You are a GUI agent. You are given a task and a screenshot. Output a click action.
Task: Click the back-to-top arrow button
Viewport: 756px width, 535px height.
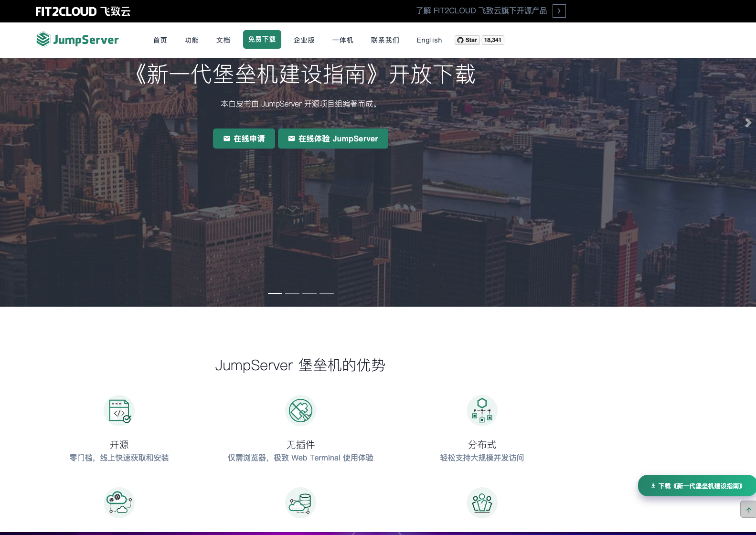point(748,510)
